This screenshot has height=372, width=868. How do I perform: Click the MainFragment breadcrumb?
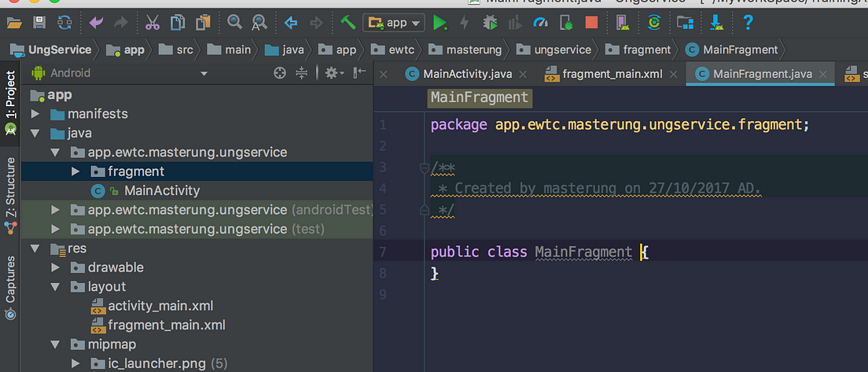[x=732, y=50]
